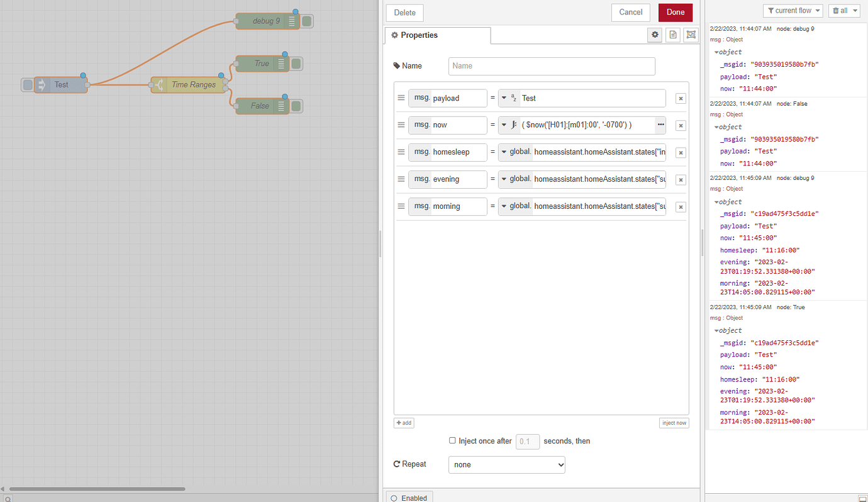Add a new property with "+ add"
Screen dimensions: 868x502
pos(403,422)
